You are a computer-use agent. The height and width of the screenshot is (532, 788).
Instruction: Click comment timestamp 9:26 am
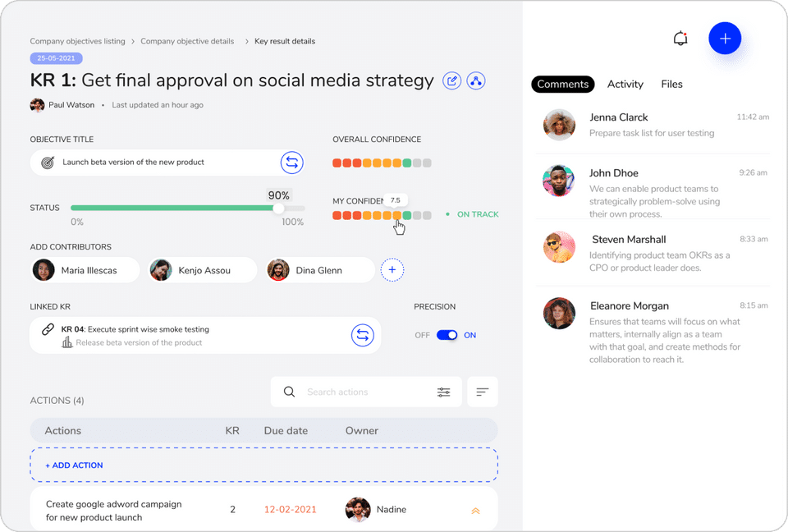pyautogui.click(x=753, y=172)
